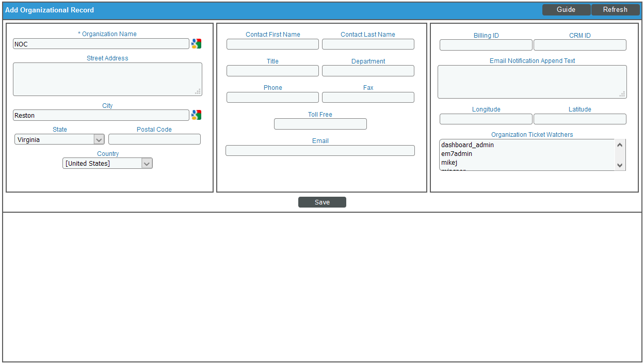Focus the CRM ID field
The height and width of the screenshot is (364, 644).
580,45
